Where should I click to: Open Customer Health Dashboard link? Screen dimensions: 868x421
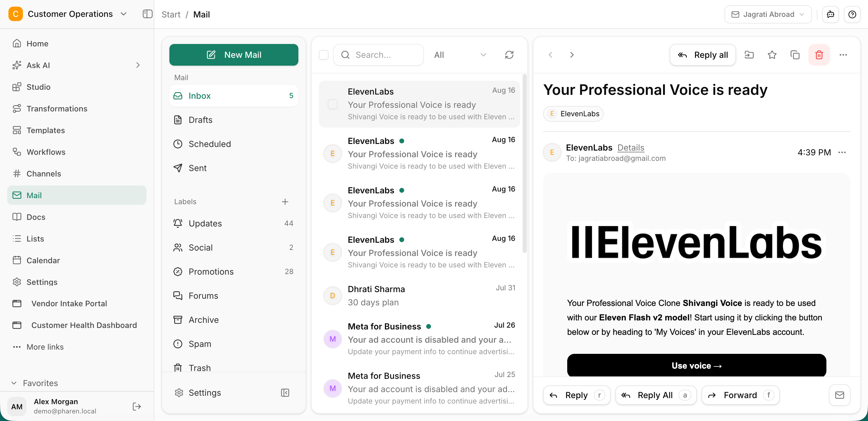tap(77, 325)
